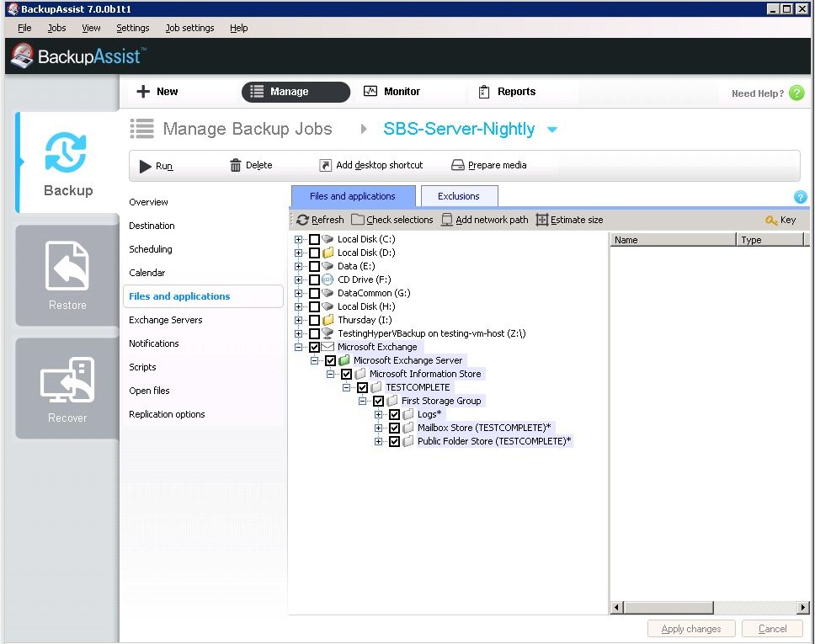Click the Estimate size icon

(541, 220)
